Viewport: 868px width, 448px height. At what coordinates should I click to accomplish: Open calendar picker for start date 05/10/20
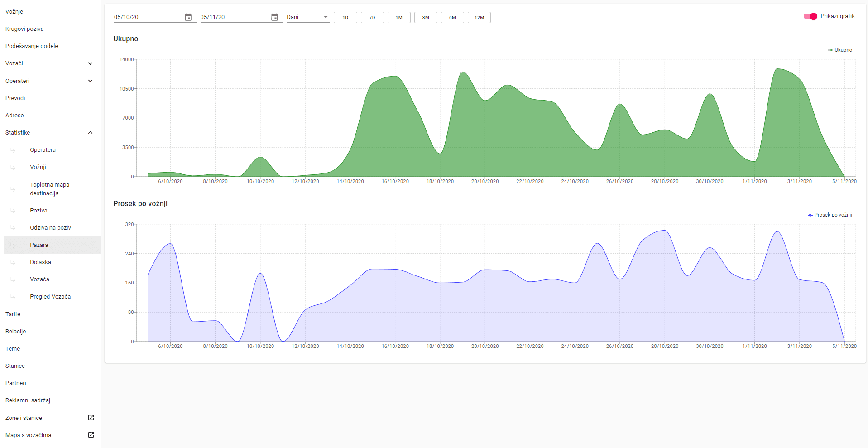pos(188,17)
